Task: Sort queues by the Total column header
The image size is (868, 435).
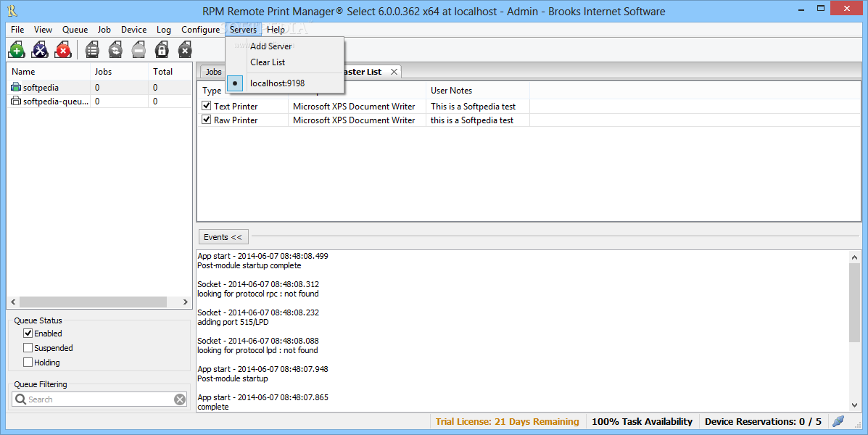Action: (x=170, y=71)
